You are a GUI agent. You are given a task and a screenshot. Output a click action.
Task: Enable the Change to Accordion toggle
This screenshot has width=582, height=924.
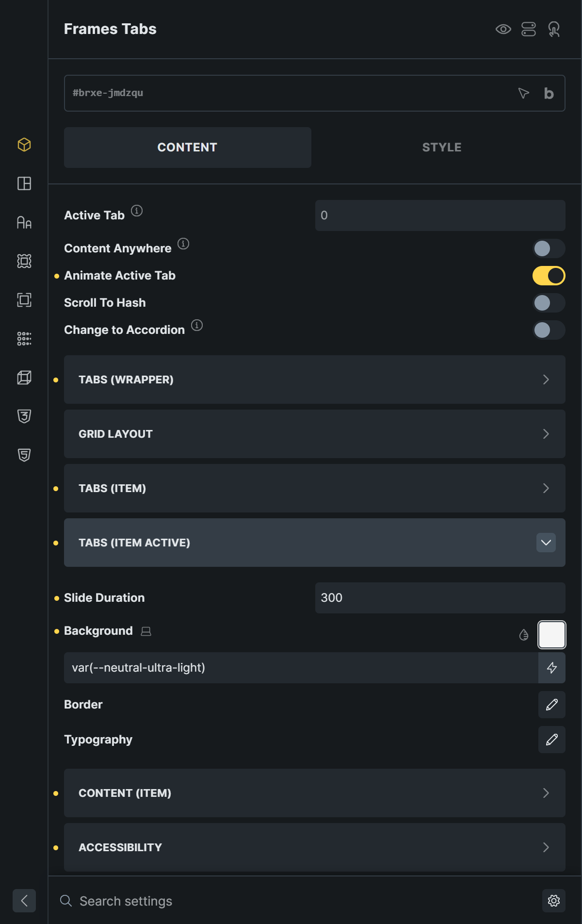549,330
